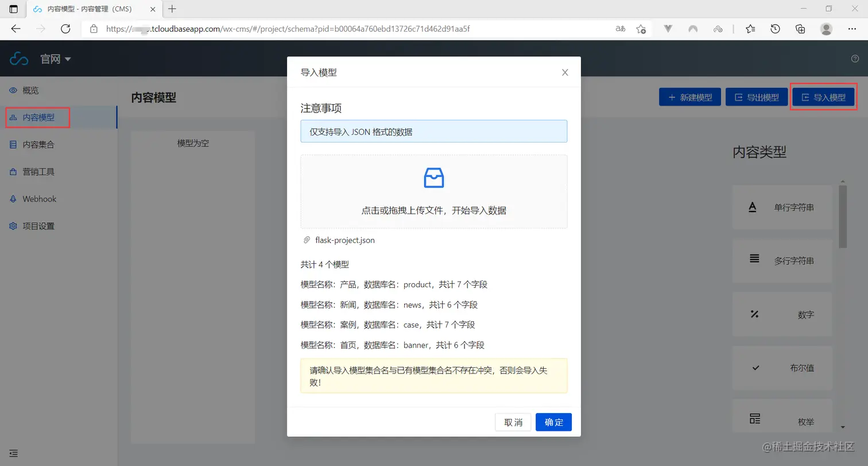The image size is (868, 466).
Task: Close the 导入模型 dialog with X
Action: point(565,72)
